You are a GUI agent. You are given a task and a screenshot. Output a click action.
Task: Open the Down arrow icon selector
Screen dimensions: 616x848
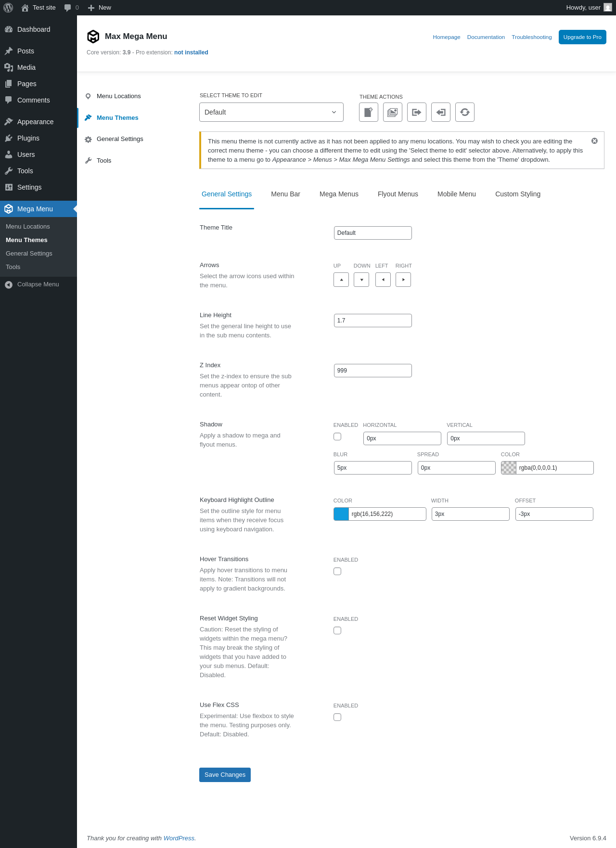361,280
